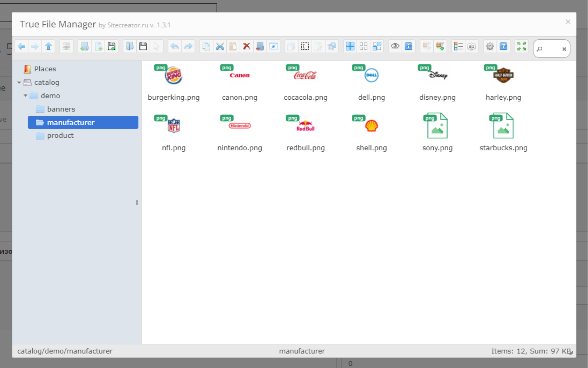The image size is (588, 368).
Task: Toggle fullscreen with the green arrows icon
Action: coord(521,46)
